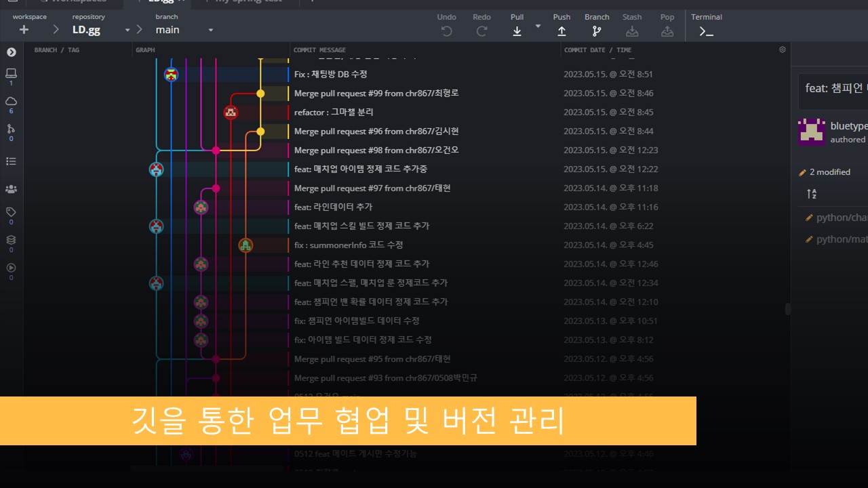Open the first modified python file

pyautogui.click(x=841, y=218)
